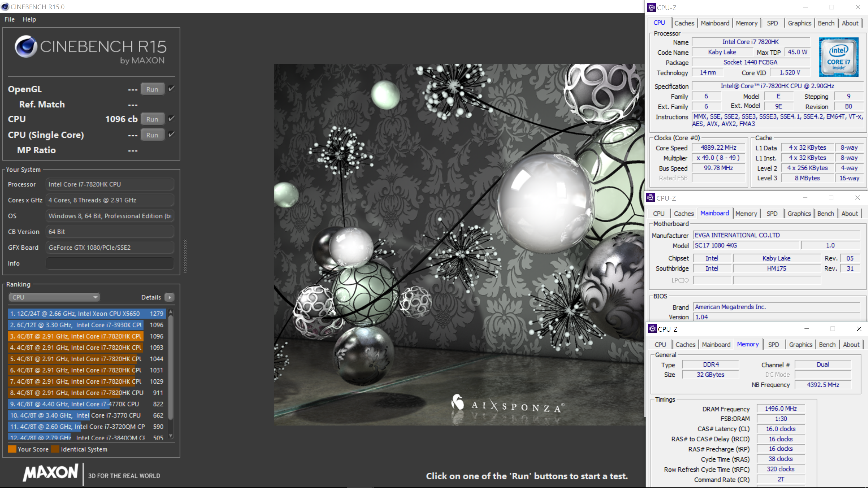The width and height of the screenshot is (868, 488).
Task: Click the middle CPU-Z window title icon
Action: coord(651,198)
